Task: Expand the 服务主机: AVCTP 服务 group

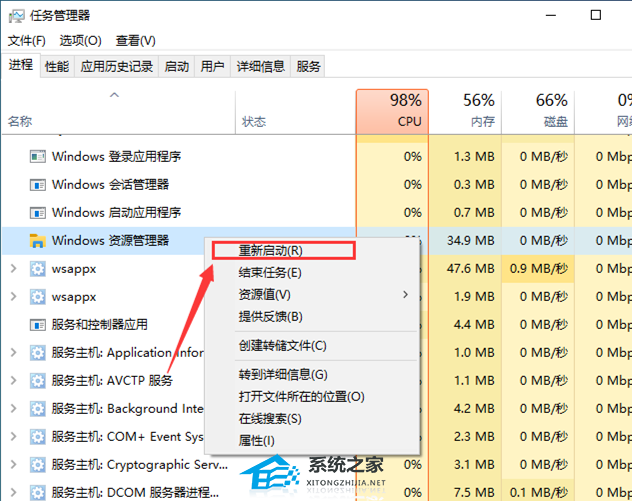Action: point(13,380)
